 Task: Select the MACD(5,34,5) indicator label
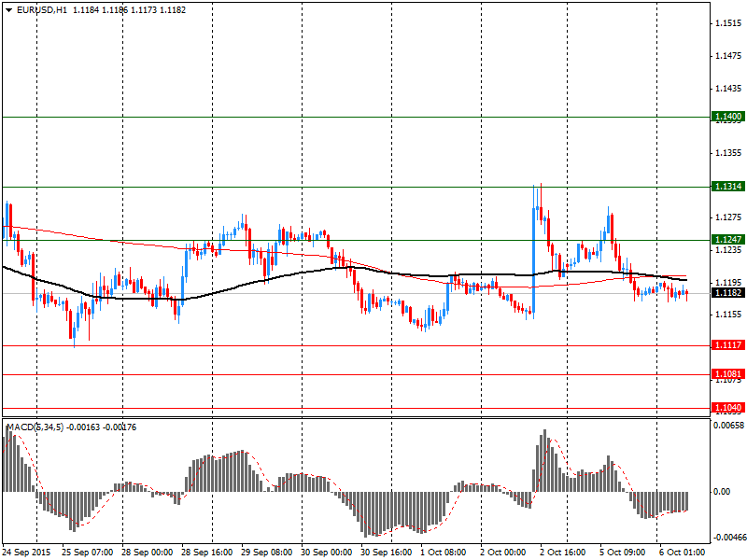point(35,427)
